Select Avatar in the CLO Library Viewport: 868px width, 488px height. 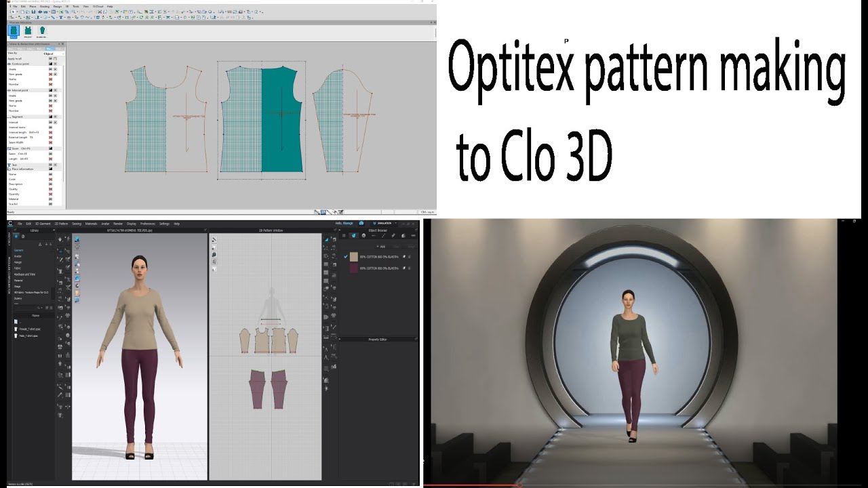click(x=18, y=256)
